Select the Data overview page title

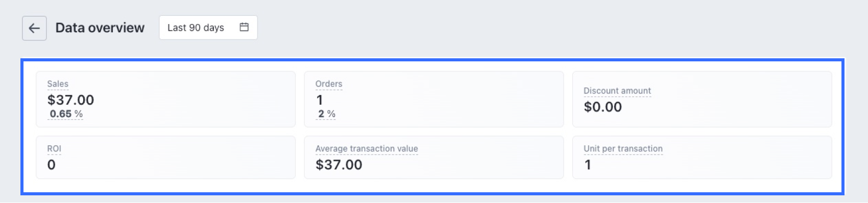(x=100, y=28)
